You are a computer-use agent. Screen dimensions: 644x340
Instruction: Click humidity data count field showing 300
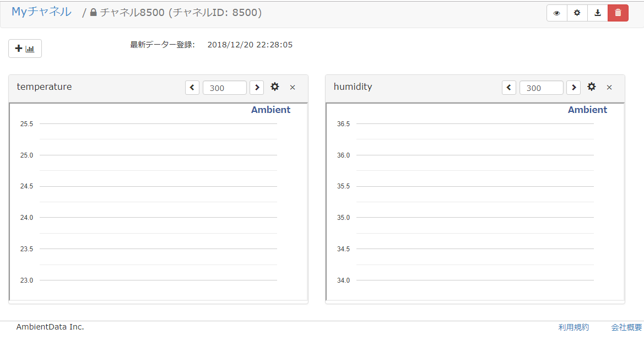tap(541, 88)
